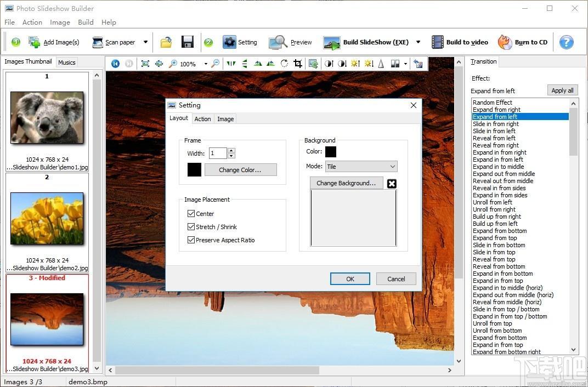Go to previous image with blue arrow icon
The width and height of the screenshot is (588, 387).
(x=116, y=64)
